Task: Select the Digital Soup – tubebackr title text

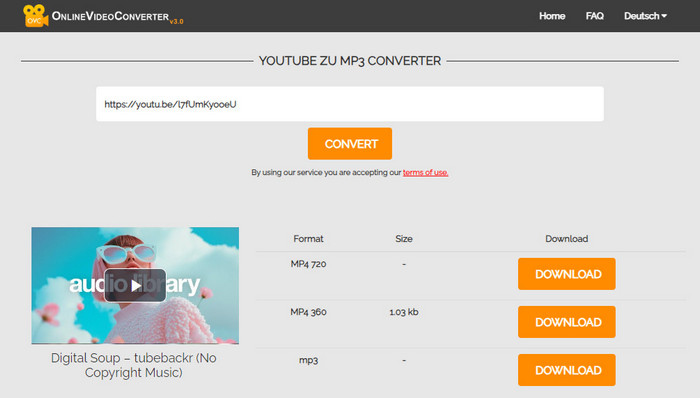Action: pos(133,365)
